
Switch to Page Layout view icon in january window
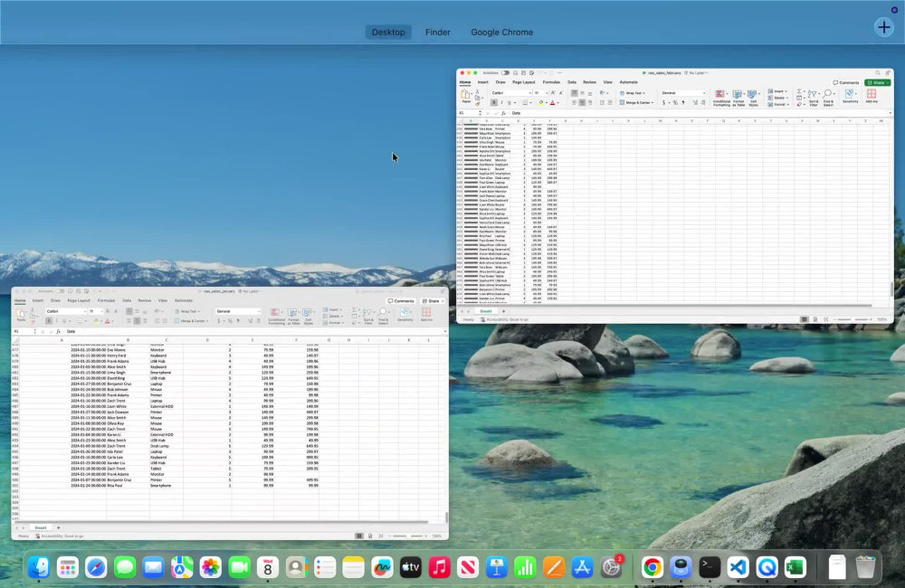[x=370, y=536]
